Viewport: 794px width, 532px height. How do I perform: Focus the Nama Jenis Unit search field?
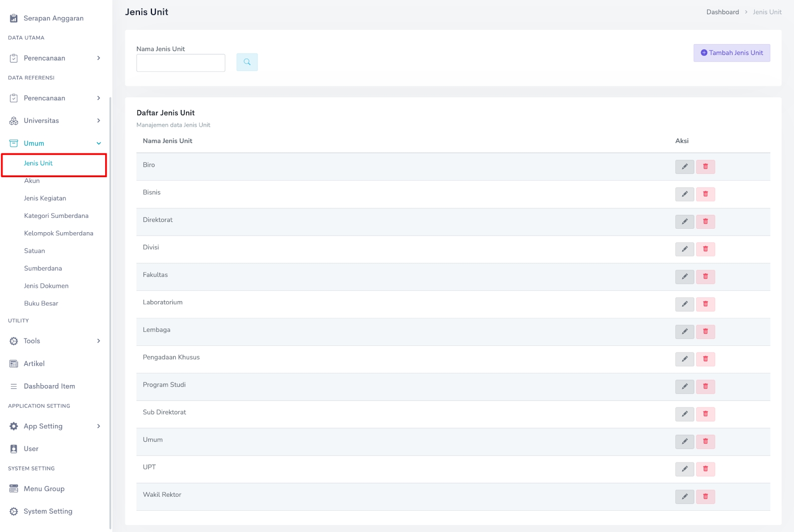pos(181,63)
